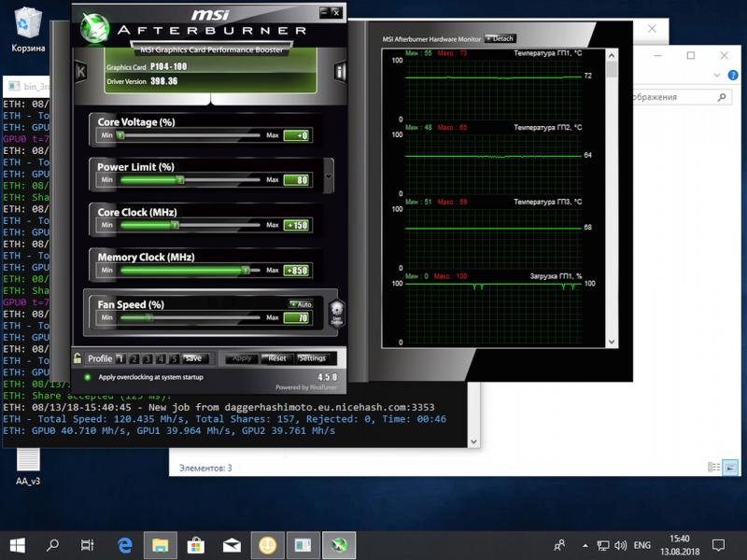Open the People icon in system tray
Image resolution: width=747 pixels, height=560 pixels.
[x=559, y=545]
